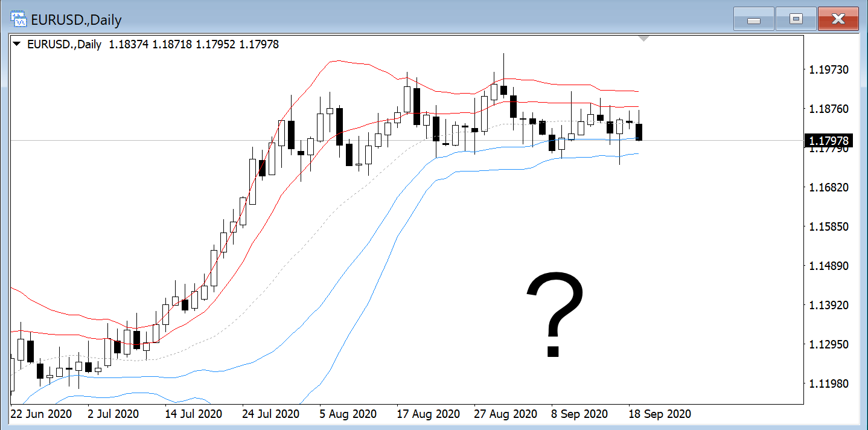Select the 22 Jun 2020 date label
Viewport: 868px width, 430px height.
coord(41,414)
